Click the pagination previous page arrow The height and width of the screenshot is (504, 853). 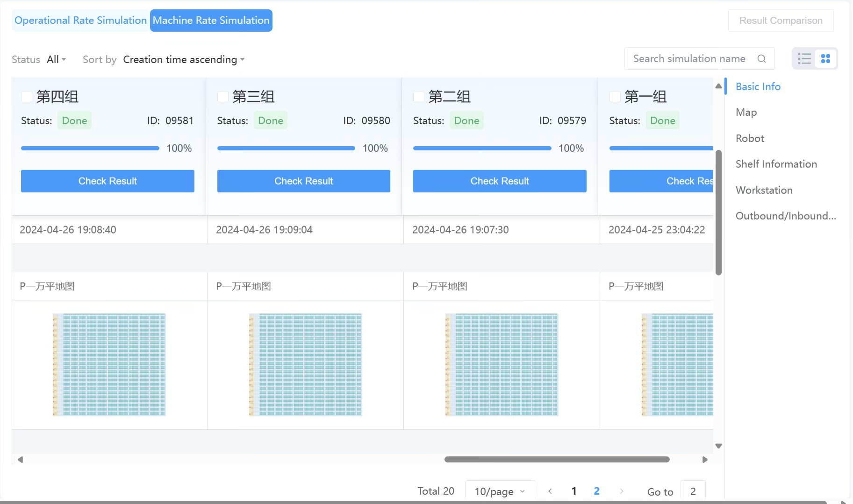coord(550,491)
